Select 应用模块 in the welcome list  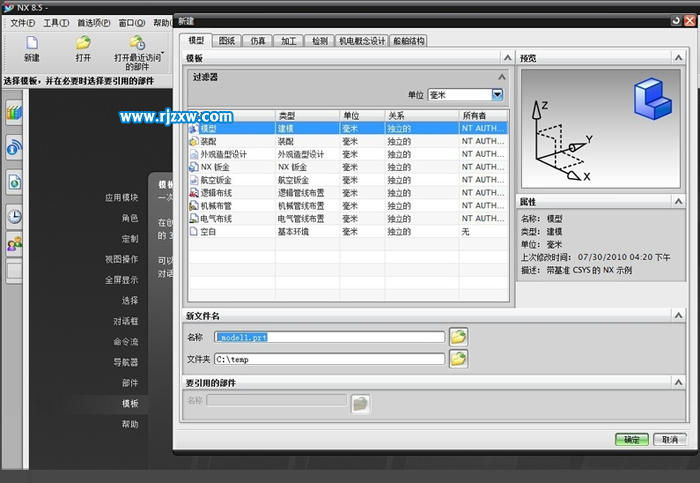coord(121,197)
